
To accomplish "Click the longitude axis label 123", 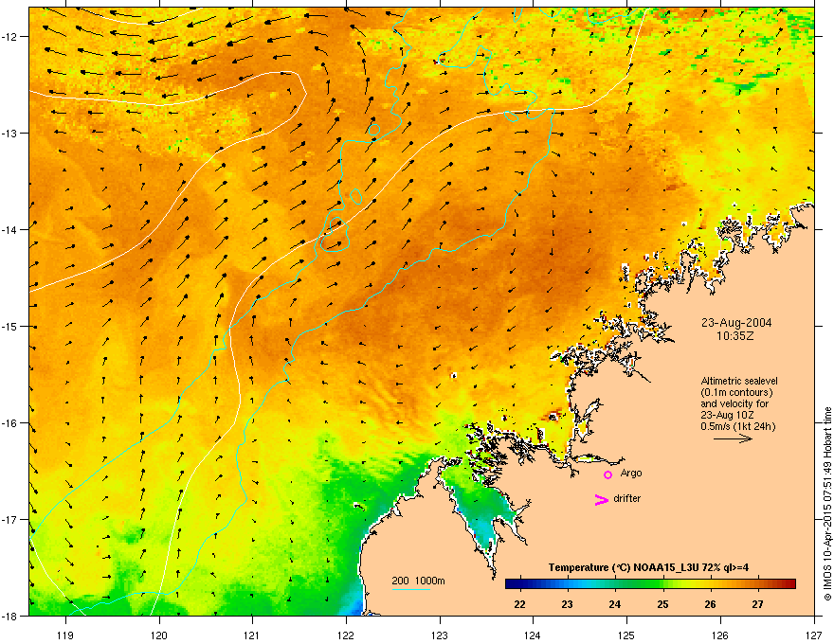I will click(x=440, y=635).
